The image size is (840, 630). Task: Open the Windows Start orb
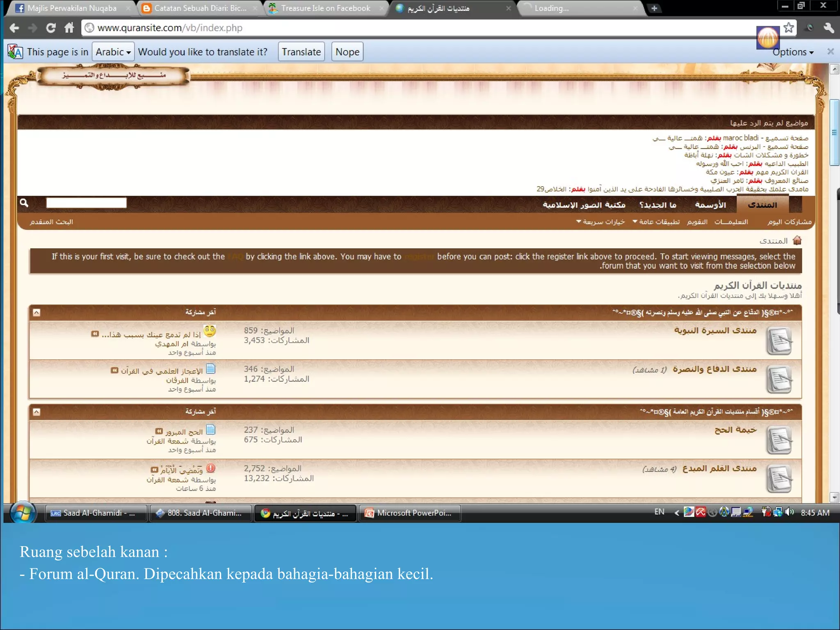[23, 513]
